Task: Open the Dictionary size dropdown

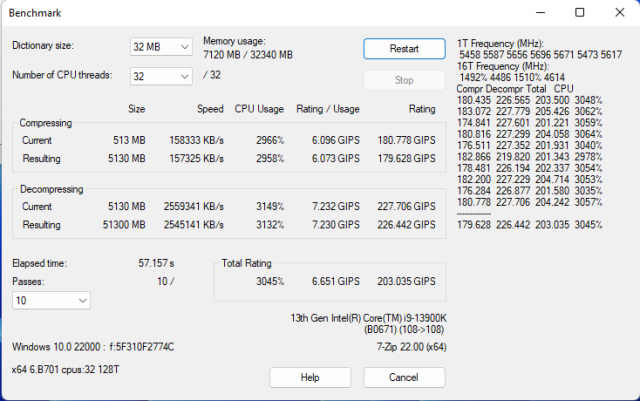Action: (x=161, y=47)
